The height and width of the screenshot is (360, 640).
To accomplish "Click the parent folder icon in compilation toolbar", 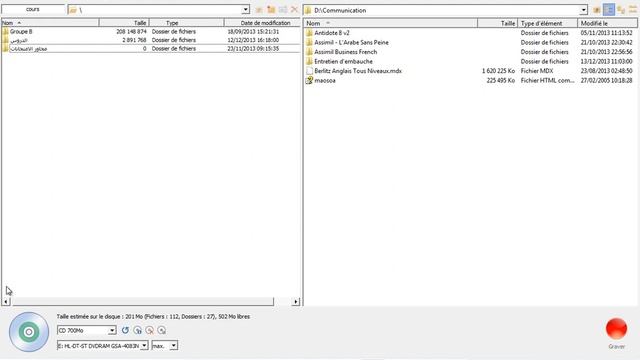I will click(x=259, y=9).
